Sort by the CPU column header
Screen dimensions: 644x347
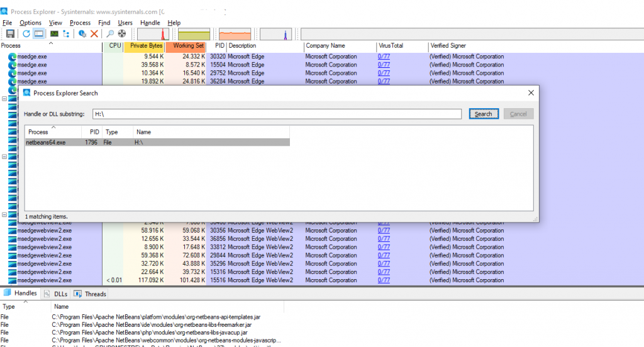click(x=113, y=46)
